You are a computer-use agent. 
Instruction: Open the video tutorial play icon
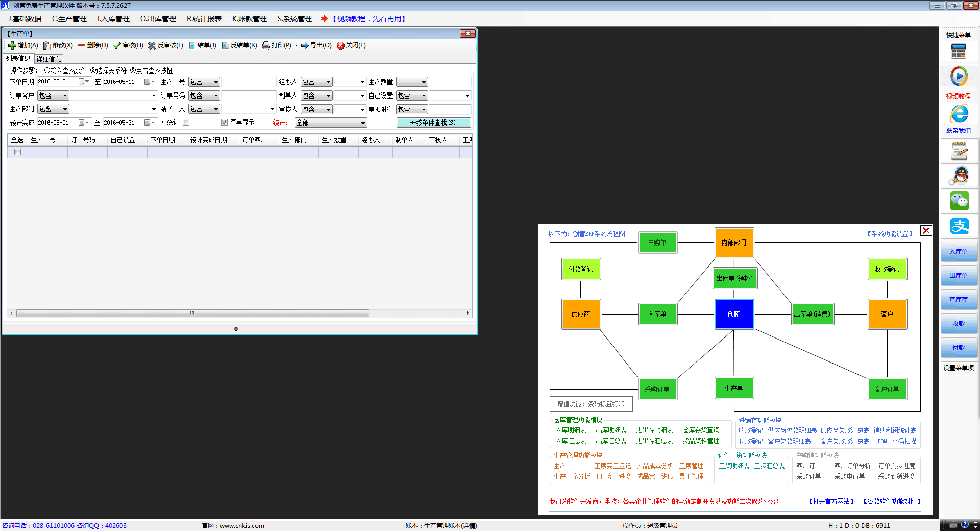[x=959, y=77]
